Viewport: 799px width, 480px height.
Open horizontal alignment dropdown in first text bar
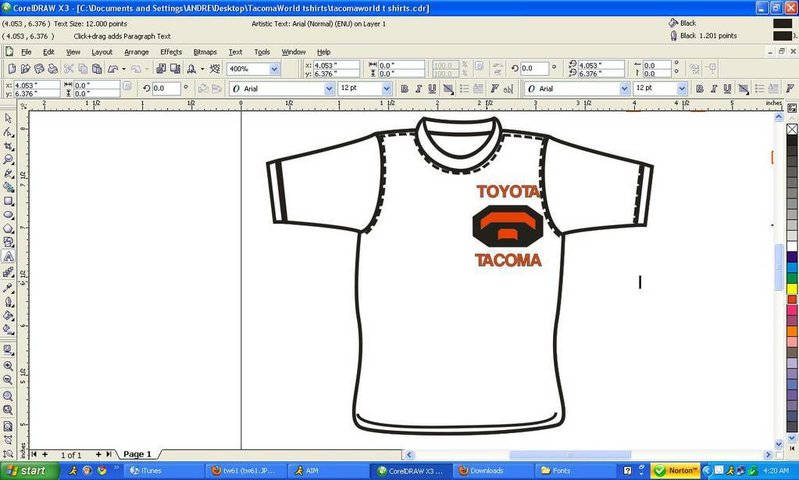[x=448, y=89]
